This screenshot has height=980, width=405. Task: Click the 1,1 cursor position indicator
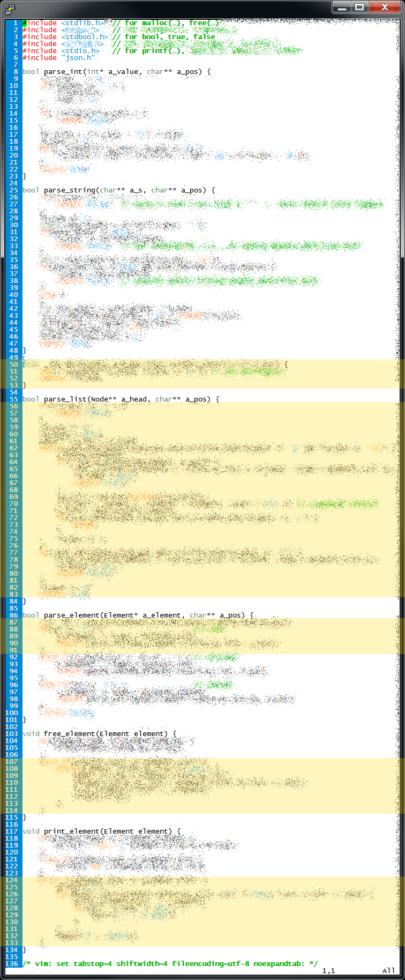coord(328,970)
